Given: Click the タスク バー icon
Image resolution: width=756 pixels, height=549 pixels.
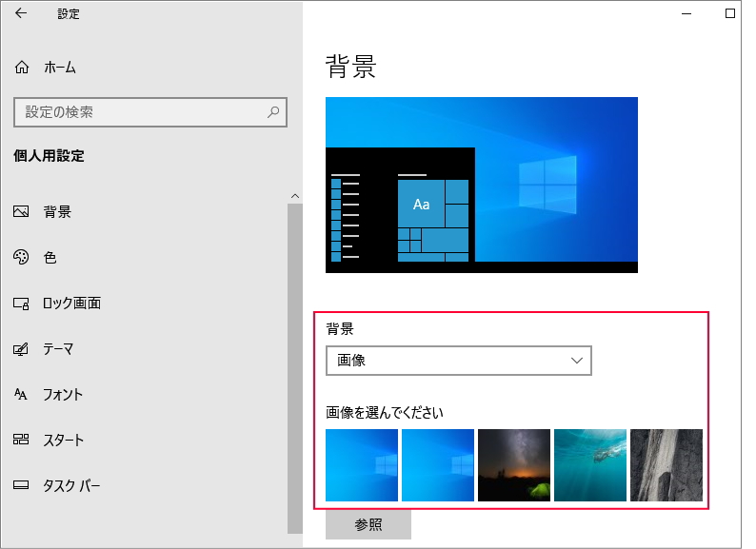Looking at the screenshot, I should click(21, 486).
